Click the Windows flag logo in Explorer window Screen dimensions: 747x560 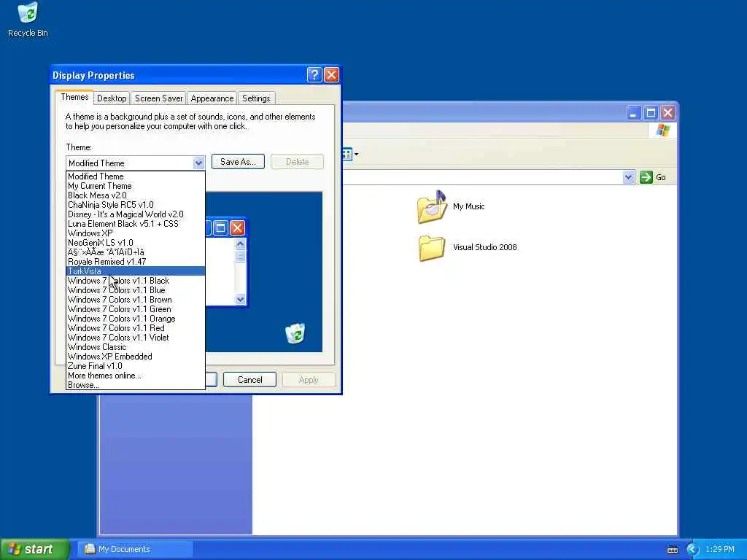(662, 130)
